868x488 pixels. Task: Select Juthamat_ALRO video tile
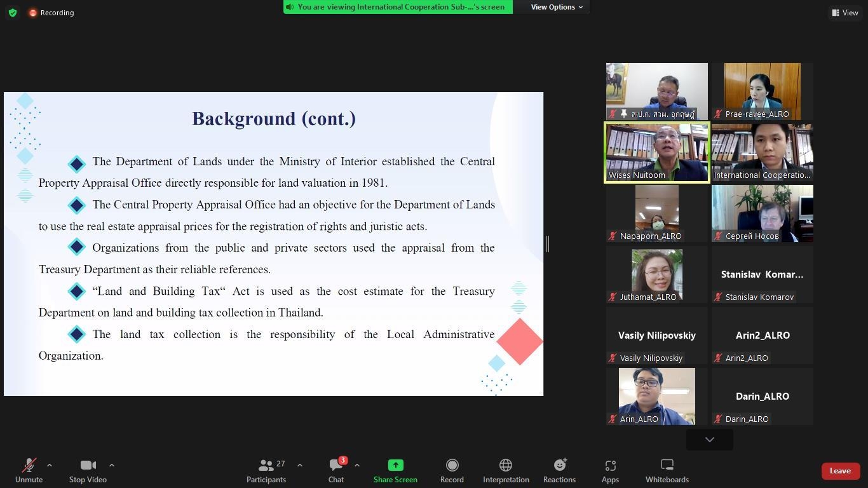coord(657,274)
